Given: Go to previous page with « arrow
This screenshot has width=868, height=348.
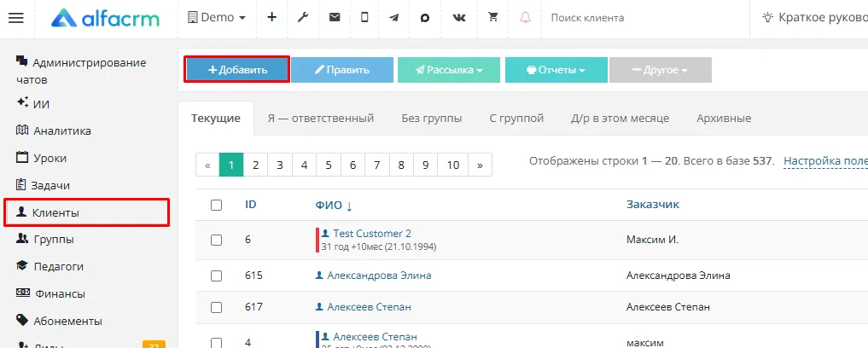Looking at the screenshot, I should point(207,165).
